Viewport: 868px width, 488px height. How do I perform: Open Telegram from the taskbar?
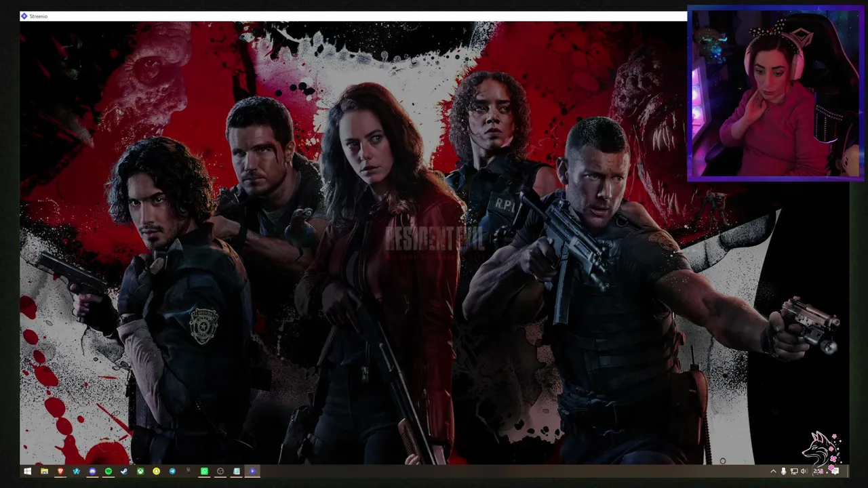tap(172, 471)
